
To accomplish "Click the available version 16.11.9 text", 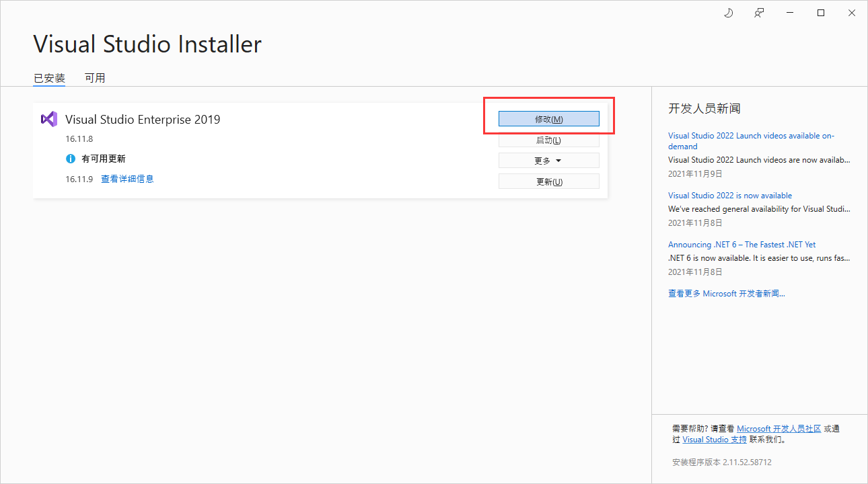I will click(79, 179).
